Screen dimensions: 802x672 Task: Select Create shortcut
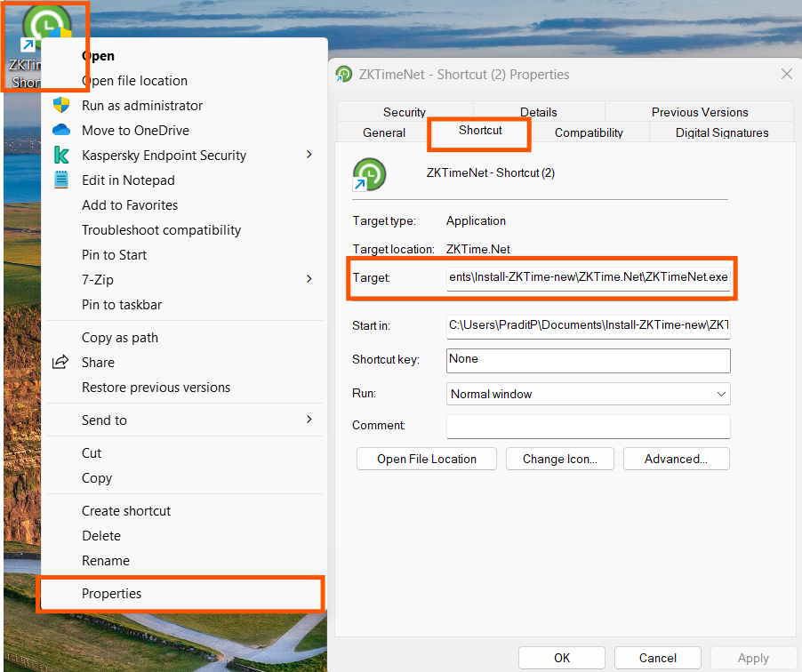pos(184,511)
